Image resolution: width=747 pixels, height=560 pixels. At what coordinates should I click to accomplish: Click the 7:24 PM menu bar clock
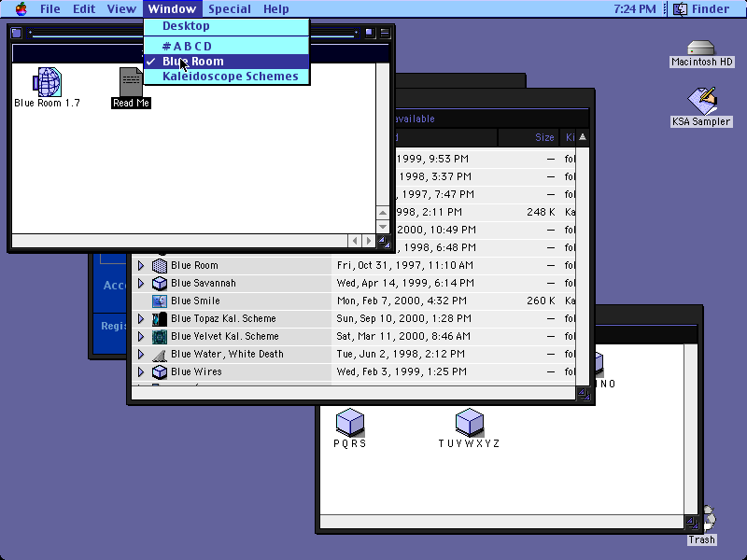coord(635,9)
